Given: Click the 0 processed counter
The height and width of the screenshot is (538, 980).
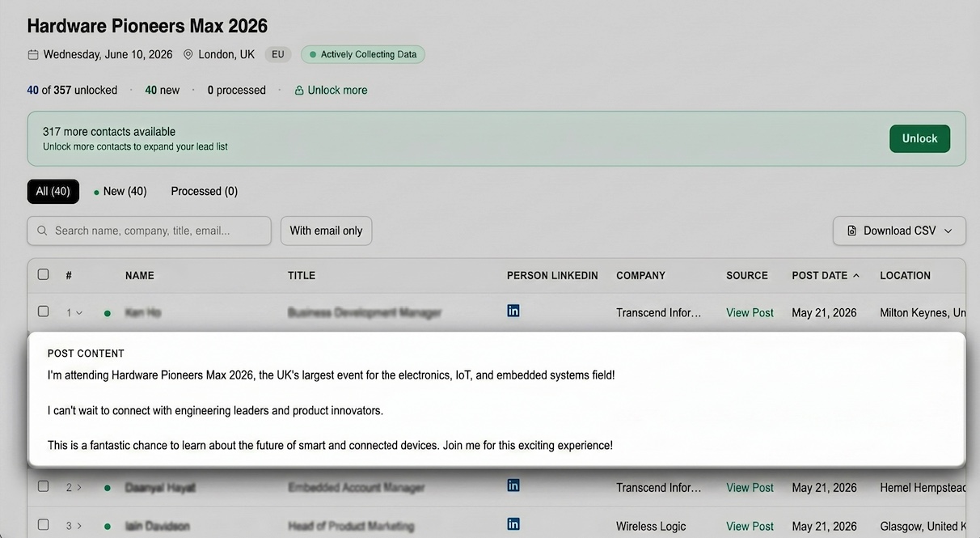Looking at the screenshot, I should [236, 90].
